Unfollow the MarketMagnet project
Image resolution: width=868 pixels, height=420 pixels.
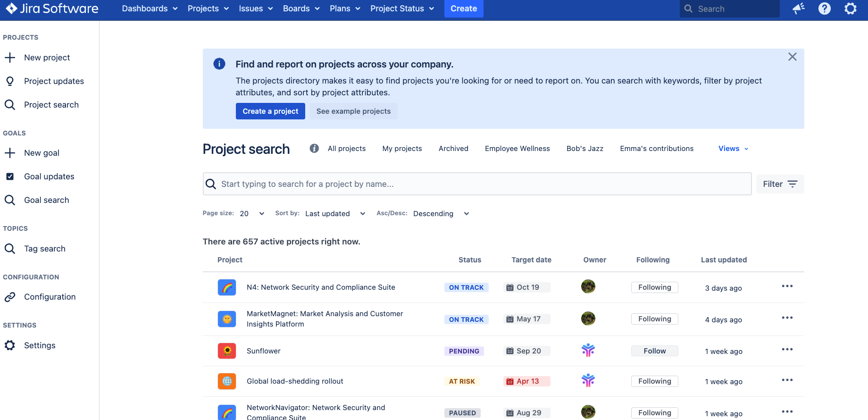[x=654, y=319]
